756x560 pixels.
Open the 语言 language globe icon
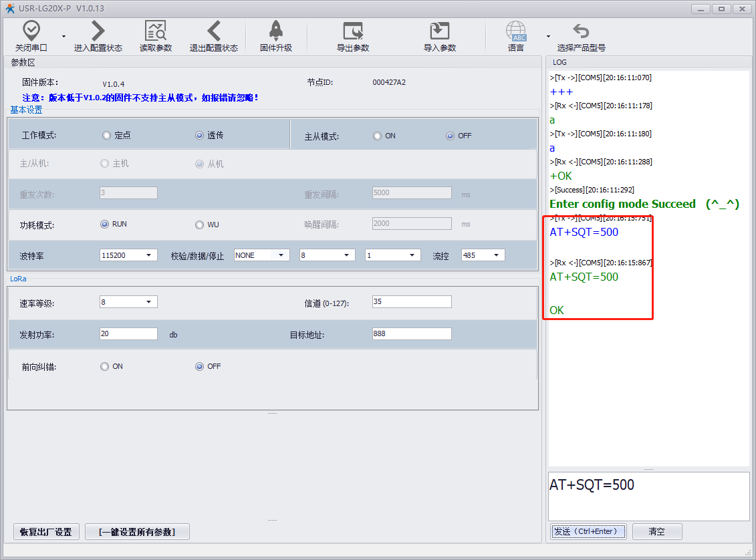click(x=515, y=31)
